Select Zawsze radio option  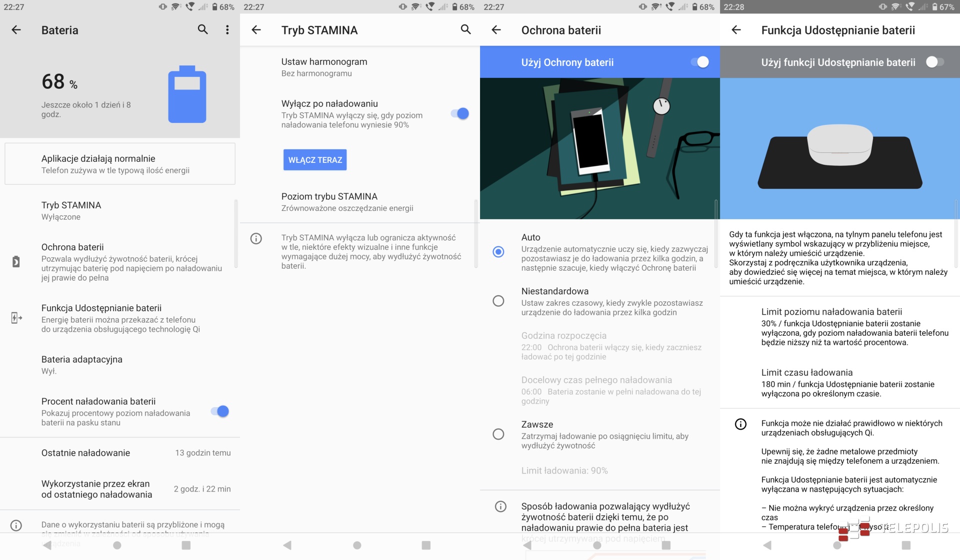click(x=498, y=434)
